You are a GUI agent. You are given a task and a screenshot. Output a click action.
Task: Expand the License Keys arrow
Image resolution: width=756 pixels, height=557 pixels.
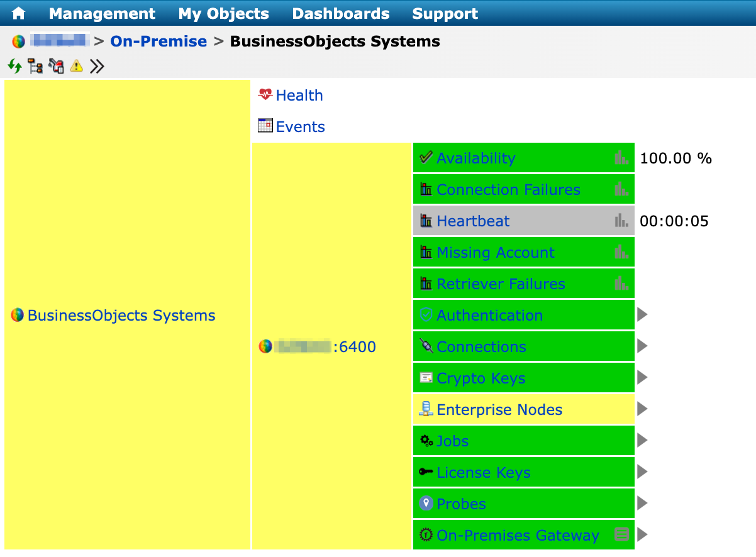pyautogui.click(x=642, y=472)
